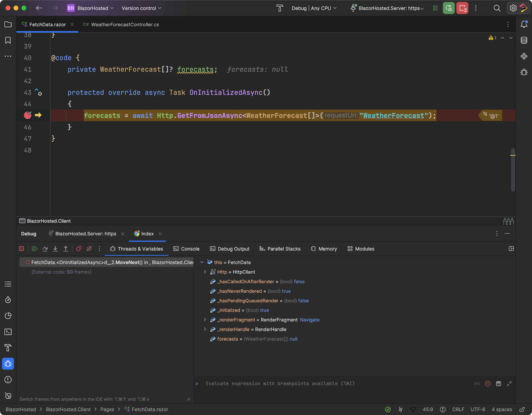The image size is (532, 415).
Task: Toggle the glasses watch icon in evaluate bar
Action: [477, 384]
